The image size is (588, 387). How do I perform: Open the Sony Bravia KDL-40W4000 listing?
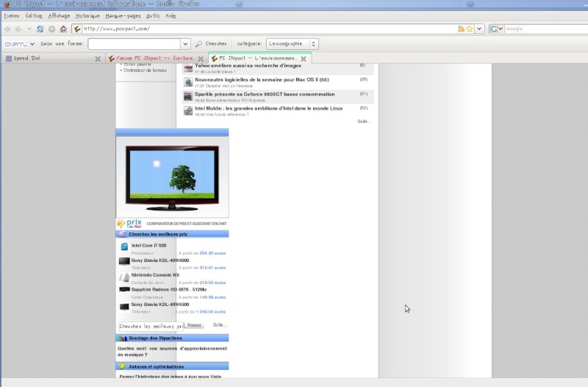point(160,260)
